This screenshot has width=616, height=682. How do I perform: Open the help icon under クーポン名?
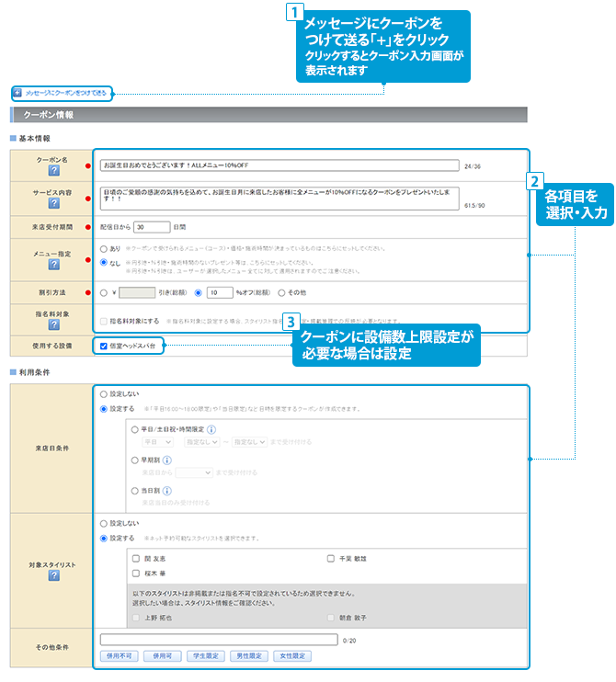[54, 172]
